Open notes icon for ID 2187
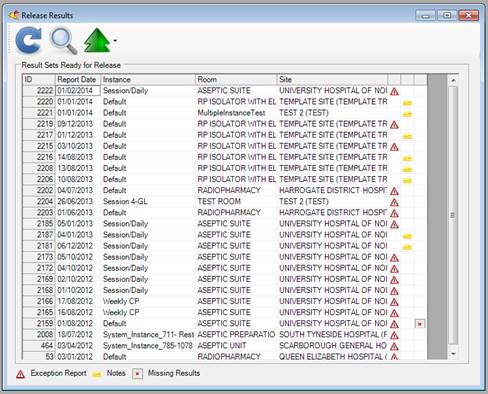The width and height of the screenshot is (488, 394). pos(407,236)
